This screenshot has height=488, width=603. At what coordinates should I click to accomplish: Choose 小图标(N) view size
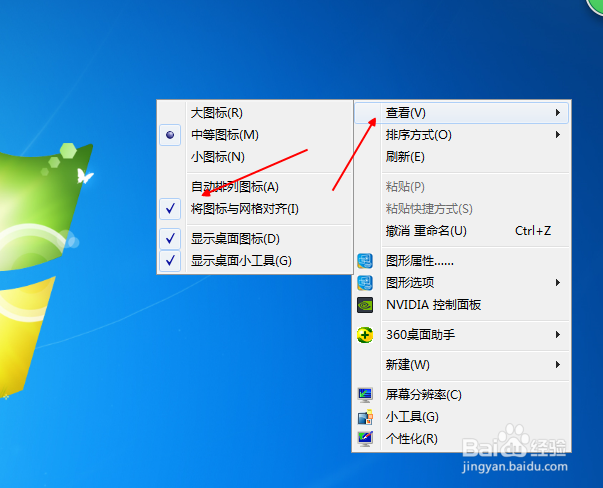click(255, 157)
